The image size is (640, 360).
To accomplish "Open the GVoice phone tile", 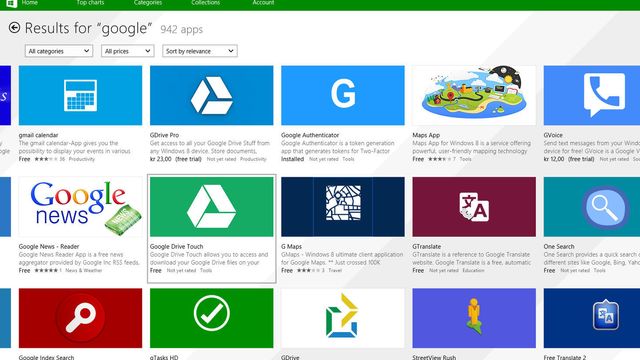I will [x=592, y=96].
